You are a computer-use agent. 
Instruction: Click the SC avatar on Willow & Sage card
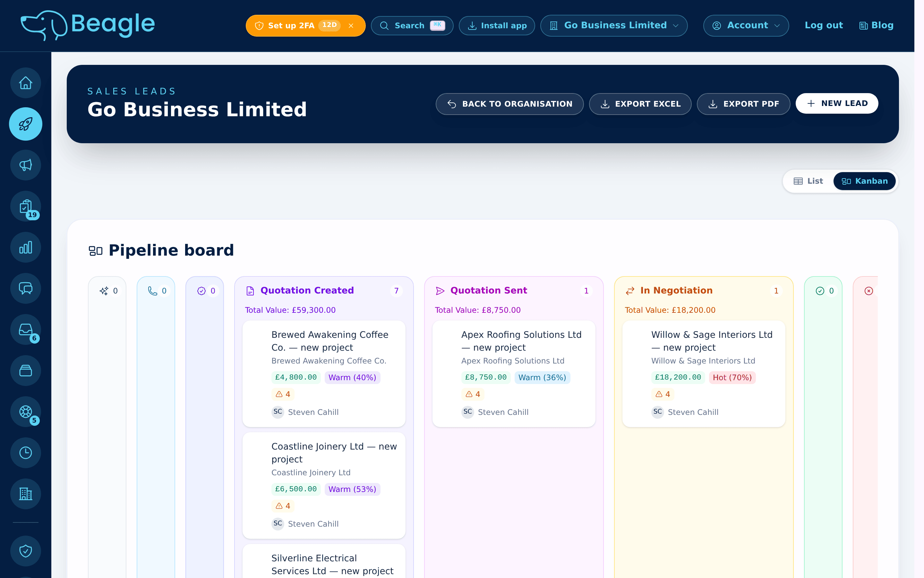click(x=657, y=412)
